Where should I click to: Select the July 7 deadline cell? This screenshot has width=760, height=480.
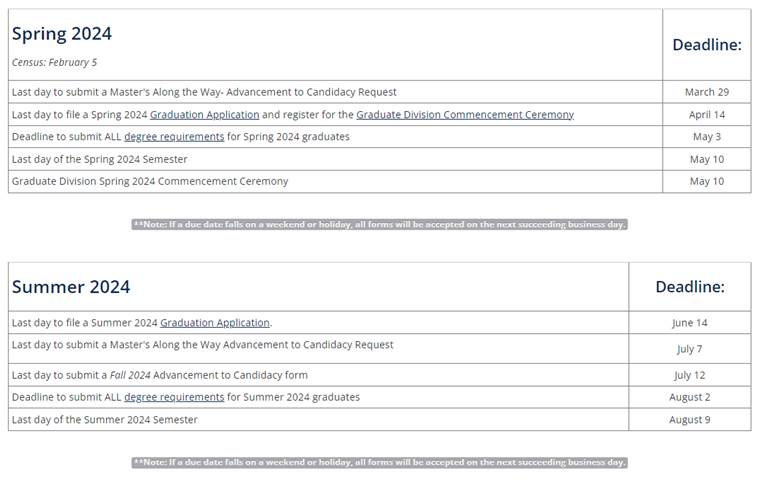689,349
